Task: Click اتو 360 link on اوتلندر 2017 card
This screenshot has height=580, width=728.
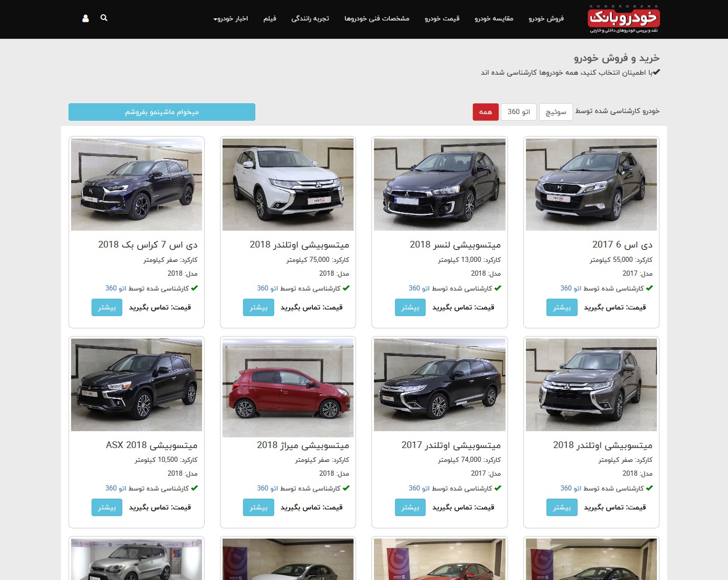Action: (419, 488)
